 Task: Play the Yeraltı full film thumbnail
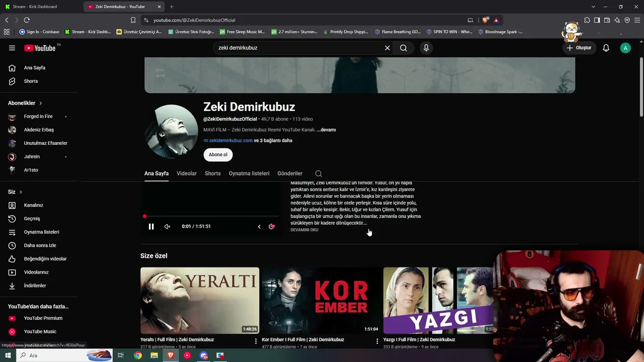[200, 301]
